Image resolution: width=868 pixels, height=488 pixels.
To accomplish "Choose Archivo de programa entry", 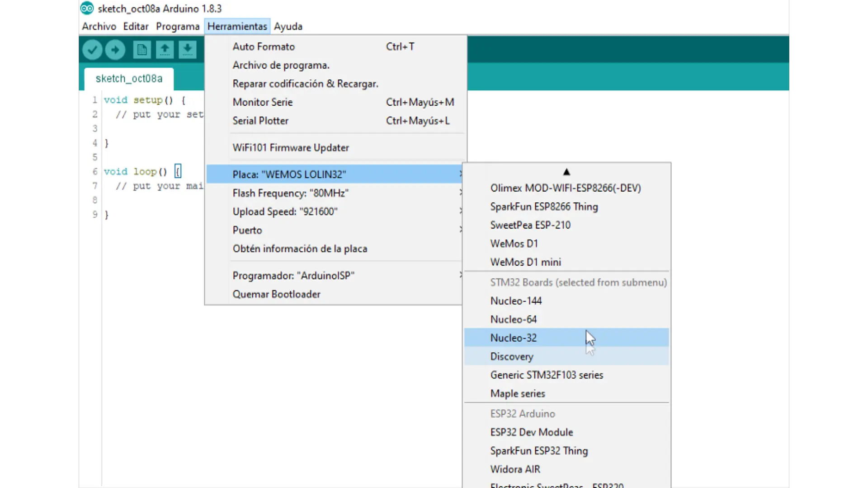I will (x=335, y=65).
